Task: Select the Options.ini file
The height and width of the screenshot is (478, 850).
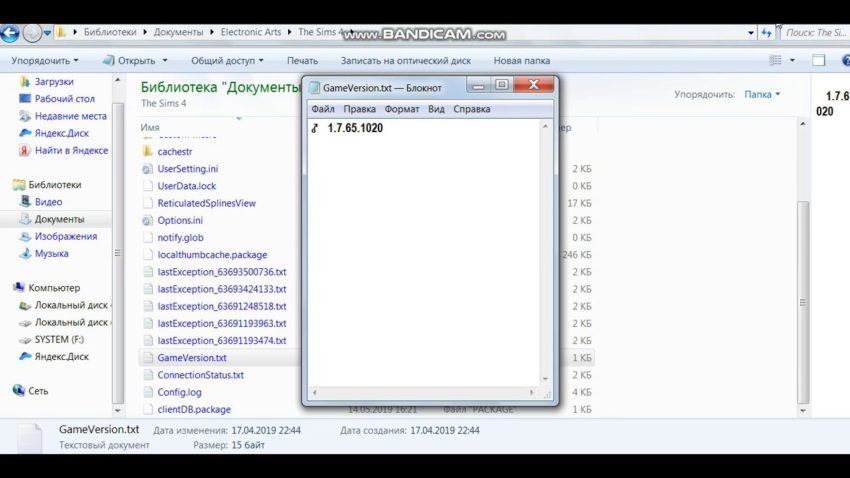Action: [x=179, y=220]
